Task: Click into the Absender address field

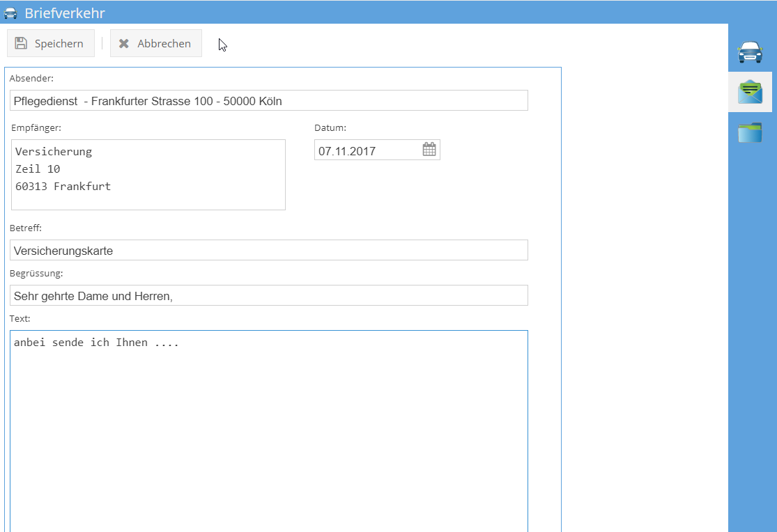Action: (x=268, y=101)
